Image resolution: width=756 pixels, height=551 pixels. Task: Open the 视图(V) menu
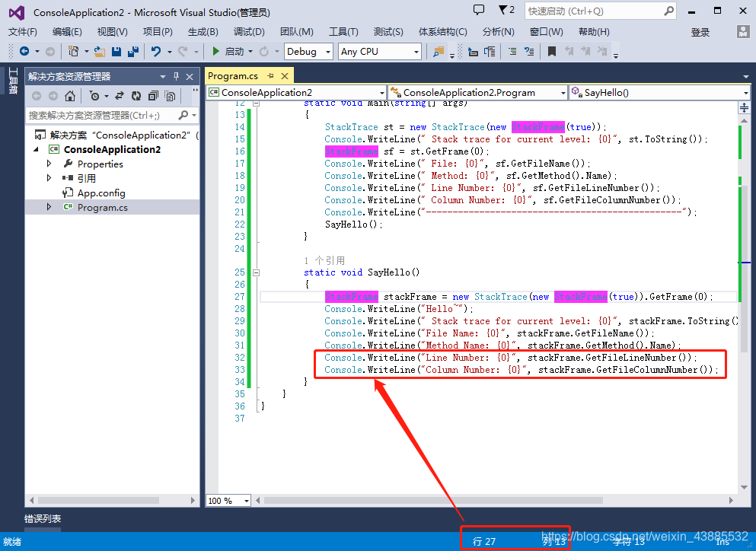pyautogui.click(x=113, y=32)
